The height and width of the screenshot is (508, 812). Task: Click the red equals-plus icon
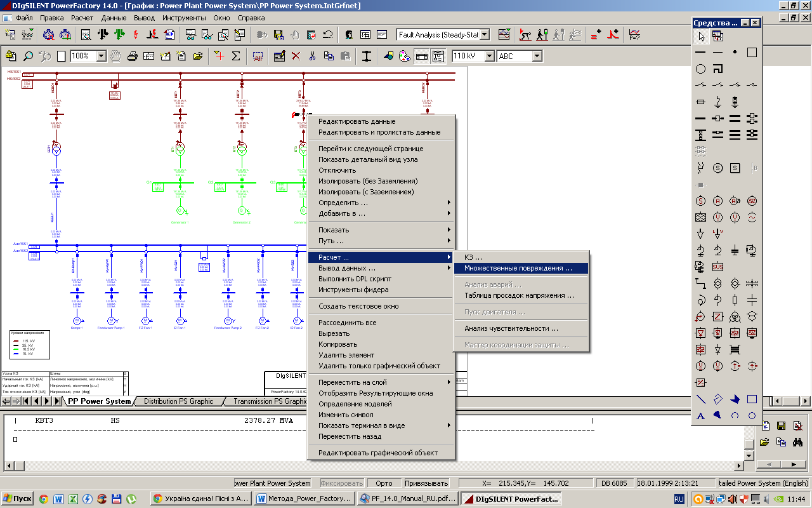(596, 34)
